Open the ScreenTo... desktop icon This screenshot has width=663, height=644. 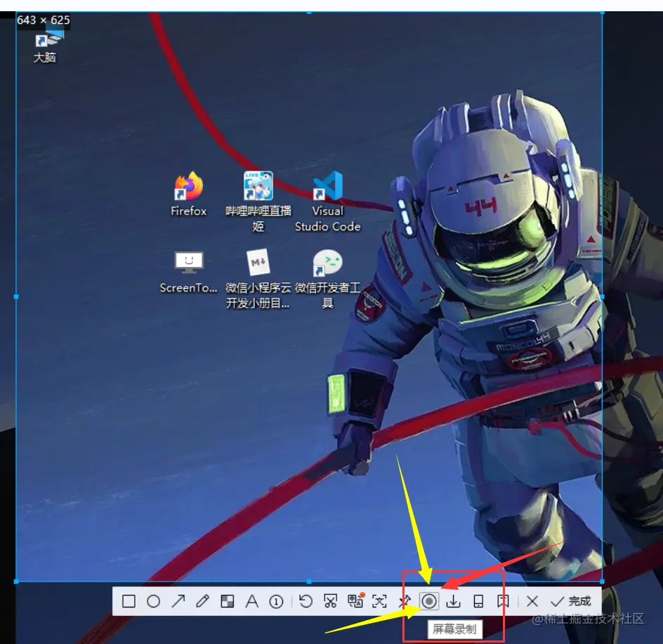coord(189,271)
